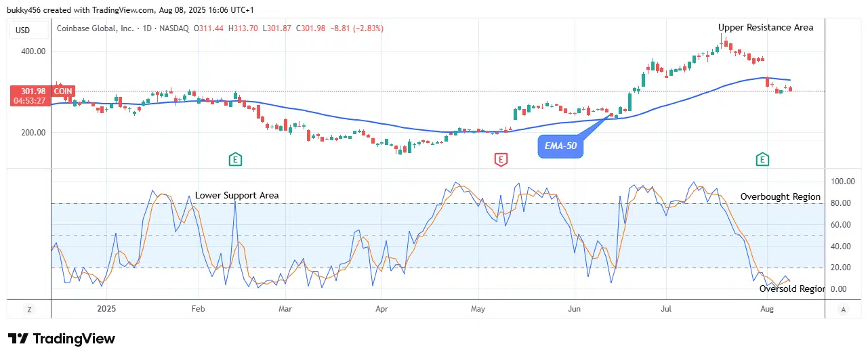868x359 pixels.
Task: Click the 40.00 indicator scale label
Action: pyautogui.click(x=841, y=247)
